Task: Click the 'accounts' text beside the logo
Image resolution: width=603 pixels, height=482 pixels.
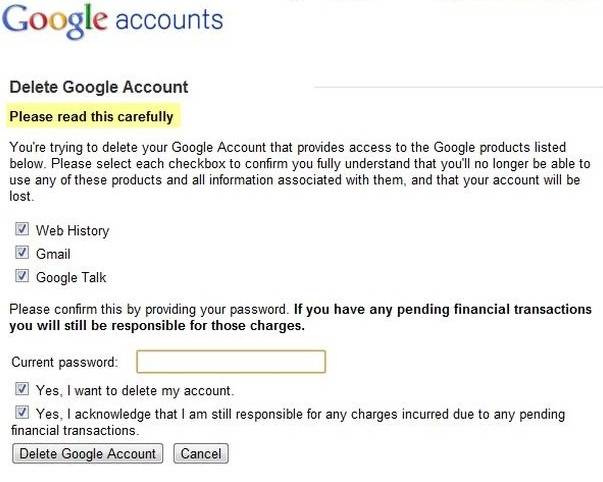Action: pyautogui.click(x=168, y=20)
